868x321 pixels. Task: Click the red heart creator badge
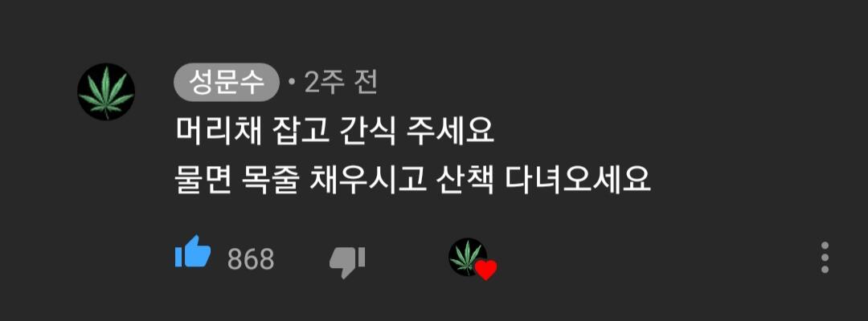click(x=486, y=270)
